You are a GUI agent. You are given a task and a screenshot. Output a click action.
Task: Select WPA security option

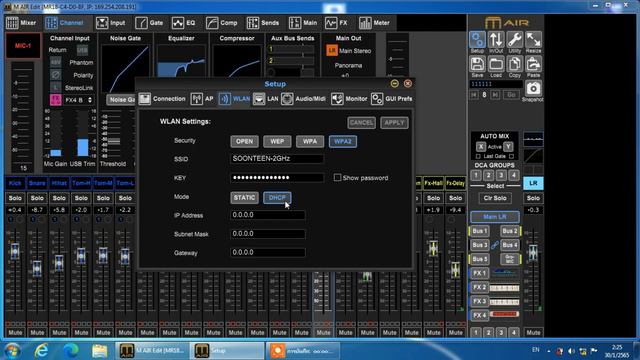pos(310,141)
